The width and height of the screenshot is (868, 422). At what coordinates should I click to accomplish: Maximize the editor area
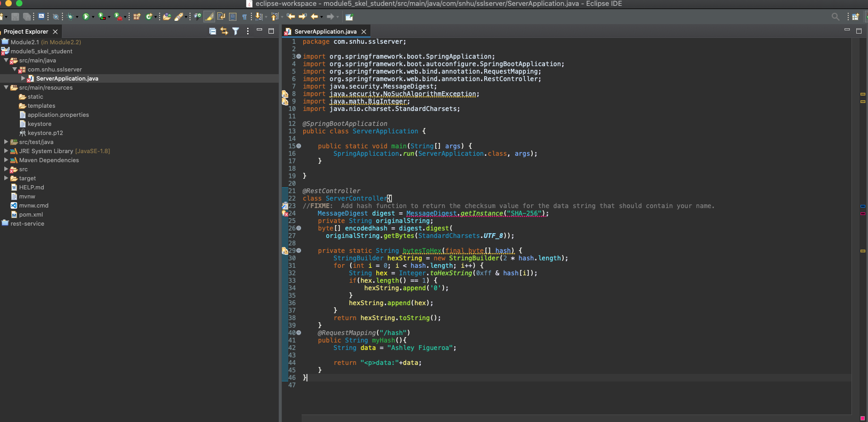pyautogui.click(x=859, y=31)
